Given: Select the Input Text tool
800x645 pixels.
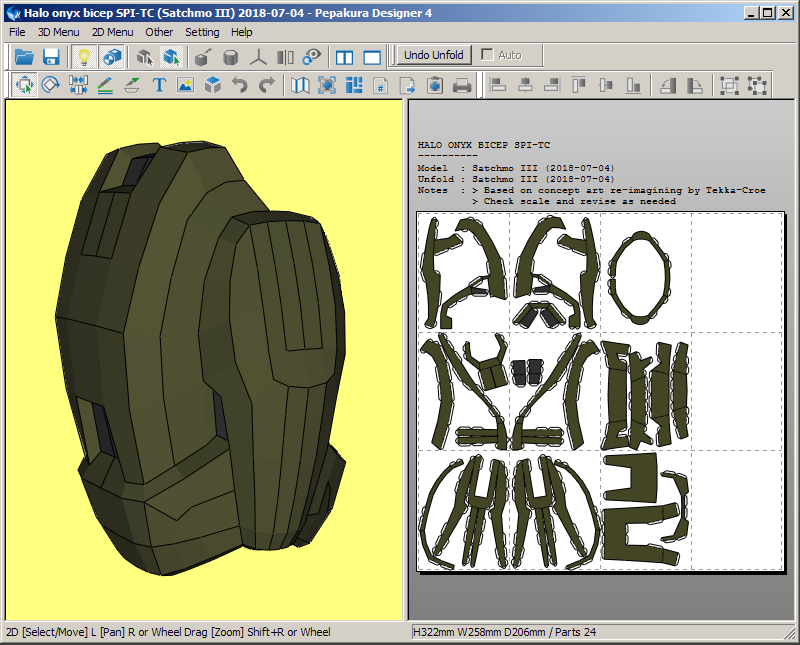Looking at the screenshot, I should tap(159, 86).
